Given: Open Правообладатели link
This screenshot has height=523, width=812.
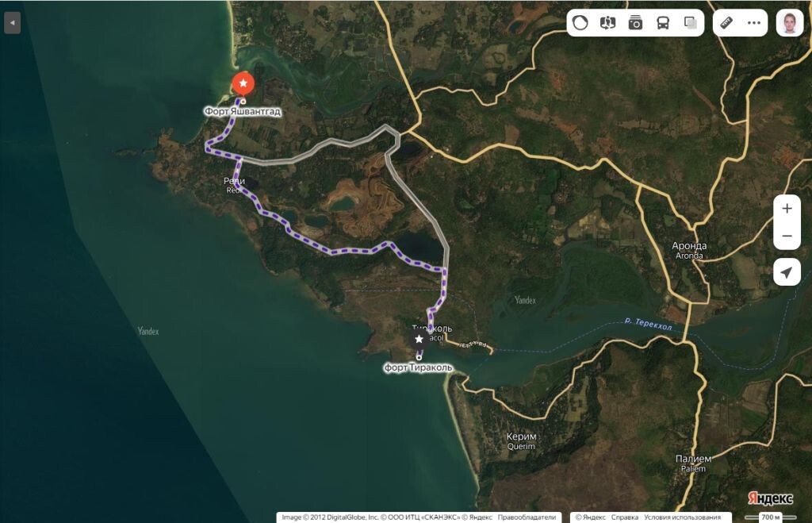Looking at the screenshot, I should coord(527,517).
